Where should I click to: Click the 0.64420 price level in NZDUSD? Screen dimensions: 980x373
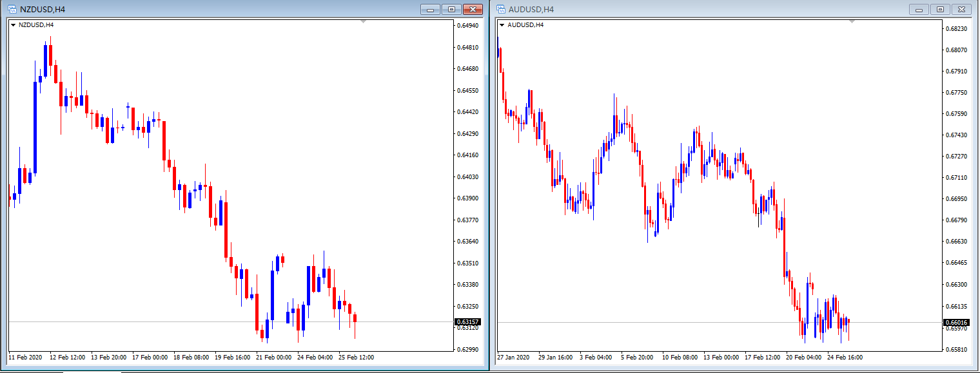pos(467,112)
